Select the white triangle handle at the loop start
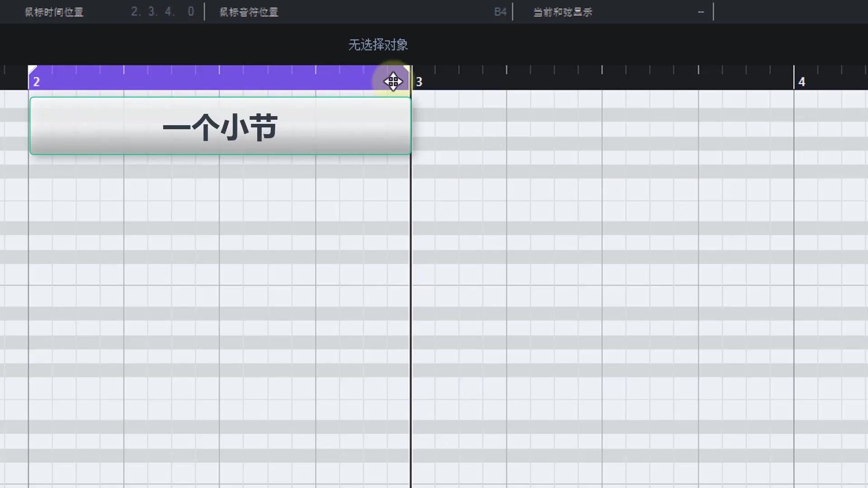Screen dimensions: 868x488 (x=33, y=69)
